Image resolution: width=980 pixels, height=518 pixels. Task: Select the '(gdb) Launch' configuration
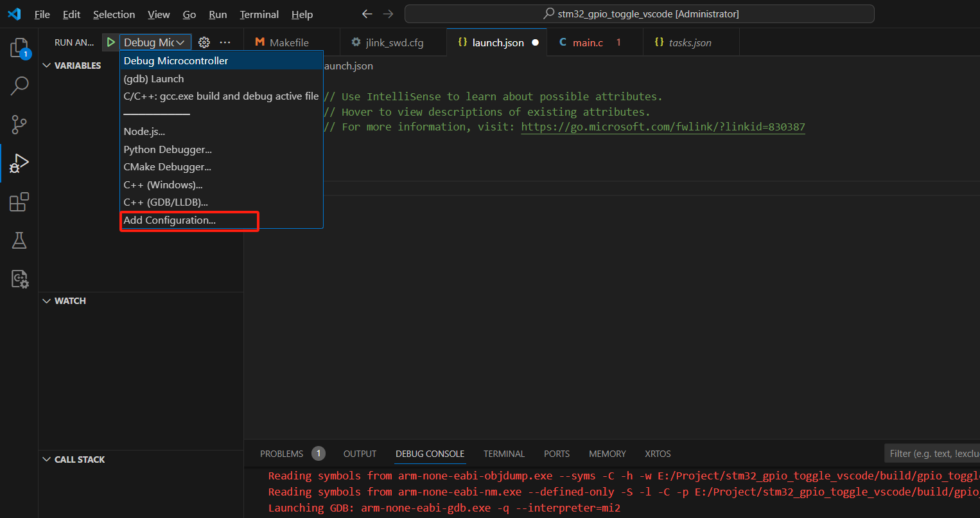pos(153,78)
